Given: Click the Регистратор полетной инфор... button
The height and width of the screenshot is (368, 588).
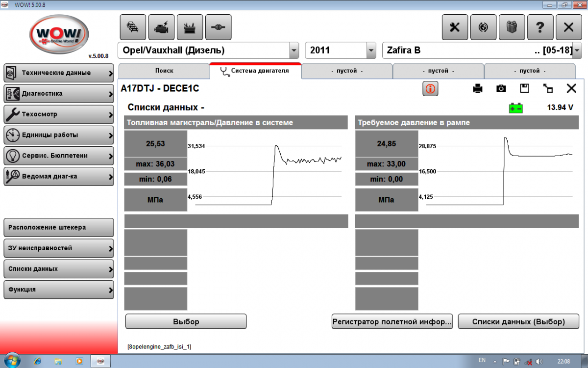Looking at the screenshot, I should click(392, 322).
